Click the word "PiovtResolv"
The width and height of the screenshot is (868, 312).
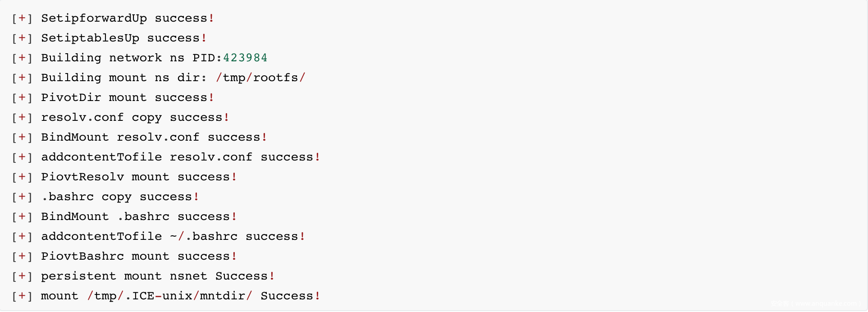pos(82,177)
